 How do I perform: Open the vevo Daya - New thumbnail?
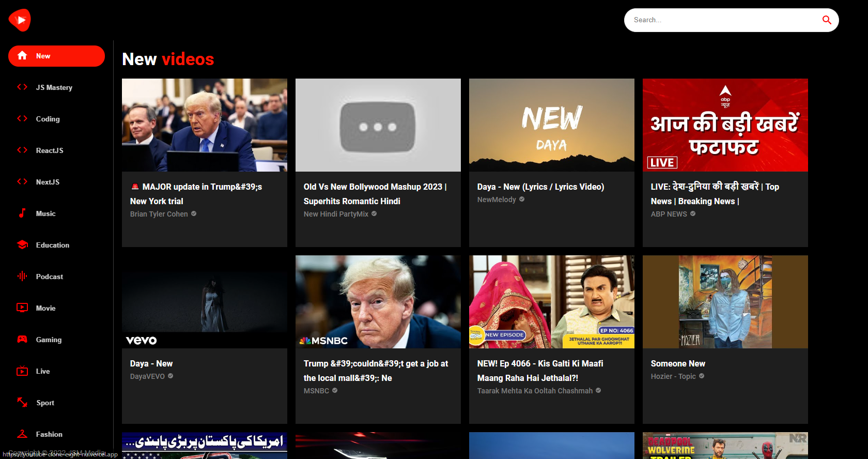pos(205,302)
